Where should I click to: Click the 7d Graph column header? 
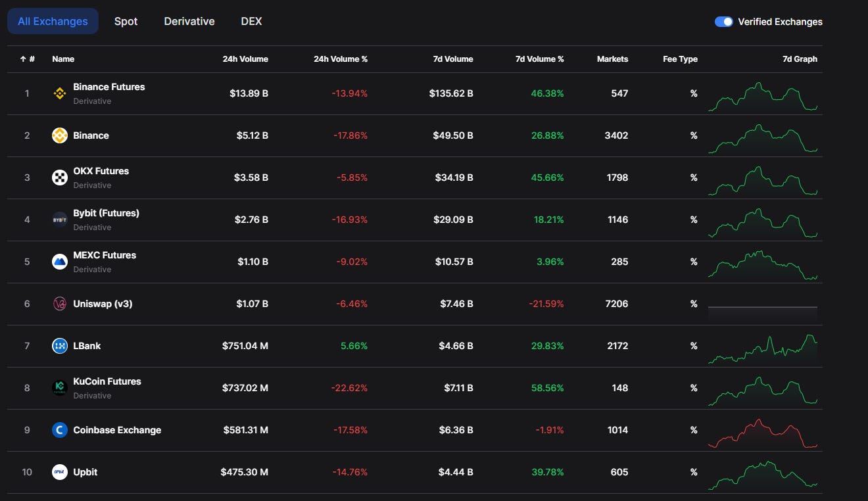pos(800,59)
